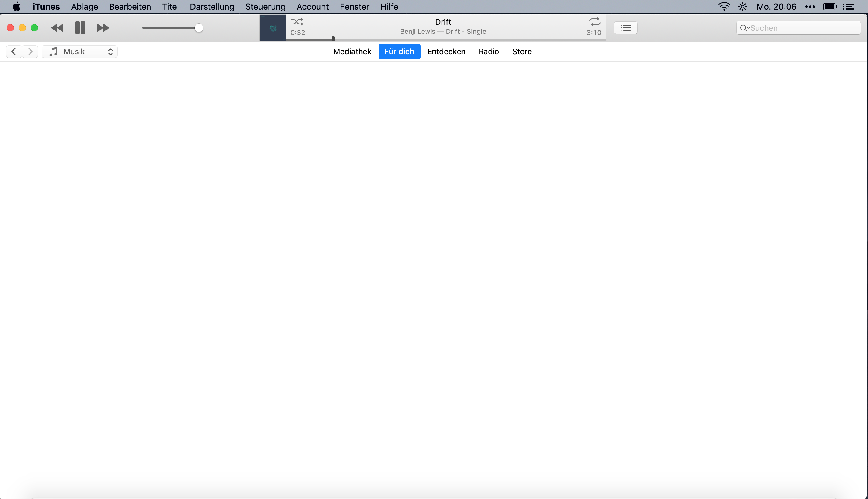This screenshot has height=499, width=868.
Task: Toggle remaining time display -3:10
Action: 592,33
